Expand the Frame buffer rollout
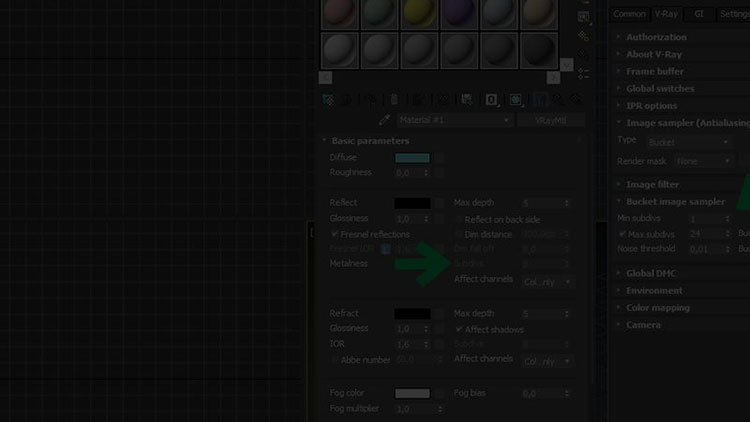The width and height of the screenshot is (750, 422). tap(655, 71)
